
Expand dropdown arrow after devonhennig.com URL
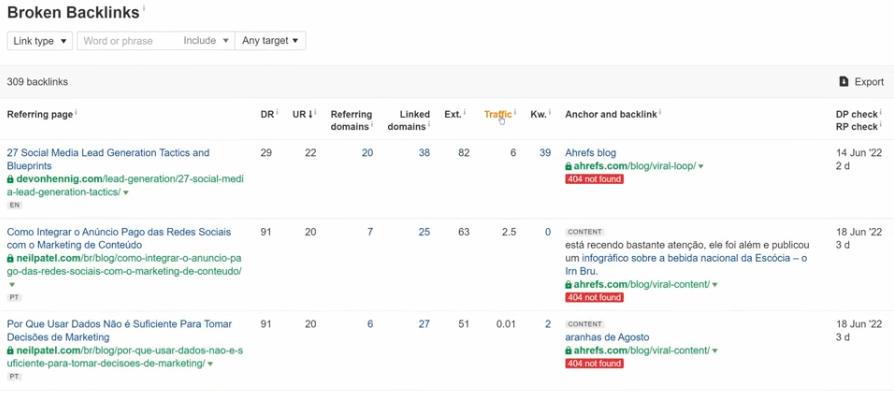[126, 193]
